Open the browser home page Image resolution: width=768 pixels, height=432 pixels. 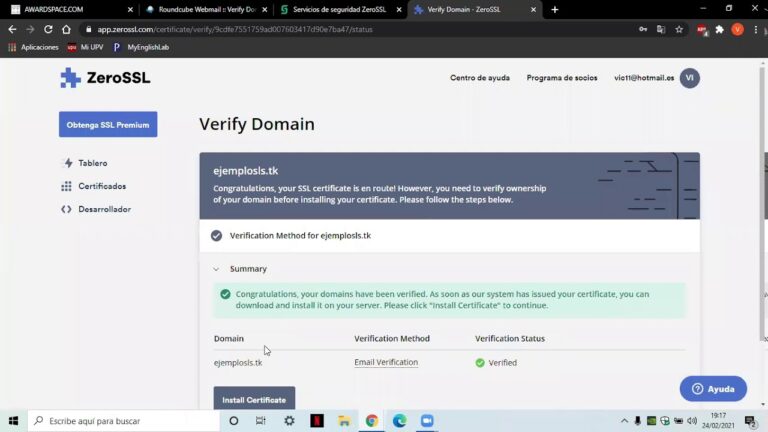[x=66, y=29]
